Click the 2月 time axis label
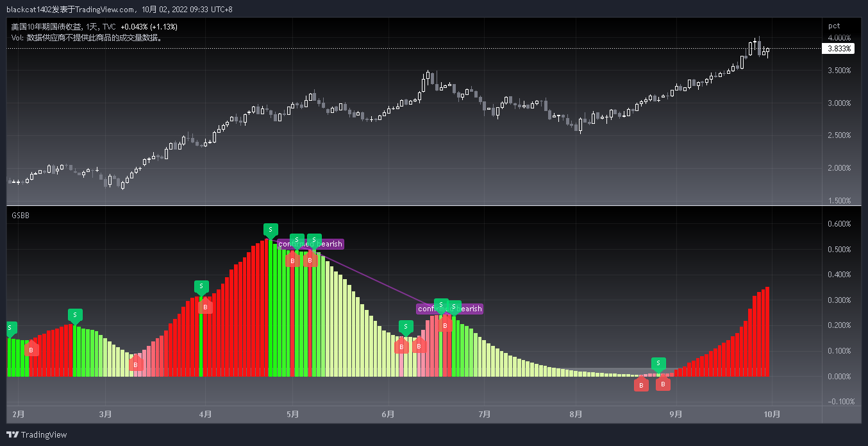 tap(19, 415)
